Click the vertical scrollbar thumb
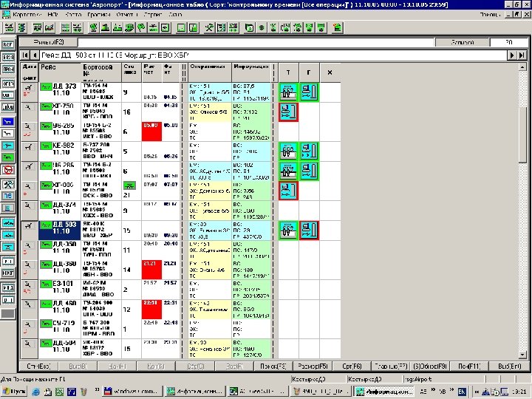The height and width of the screenshot is (399, 532). [x=522, y=134]
